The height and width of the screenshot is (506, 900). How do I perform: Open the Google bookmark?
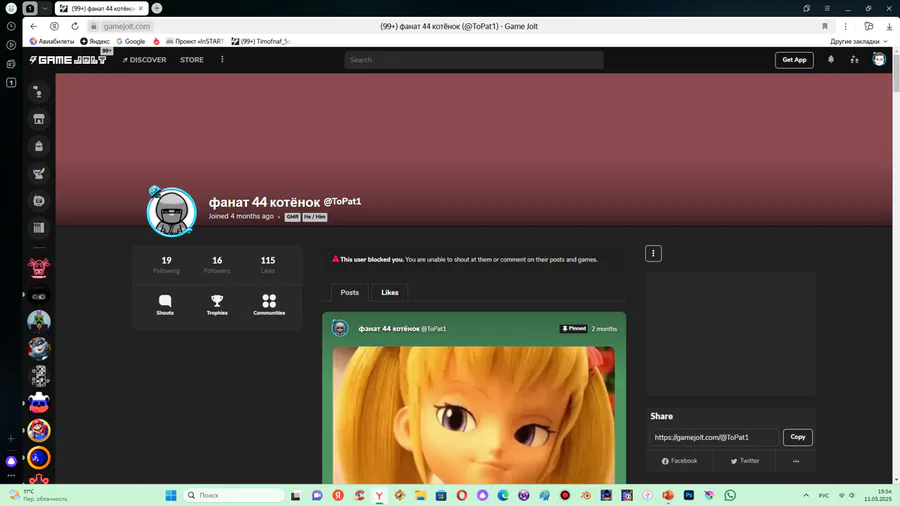point(131,41)
